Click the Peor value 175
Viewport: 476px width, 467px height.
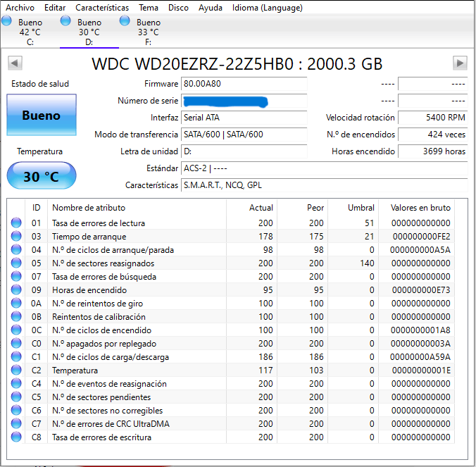click(x=316, y=237)
